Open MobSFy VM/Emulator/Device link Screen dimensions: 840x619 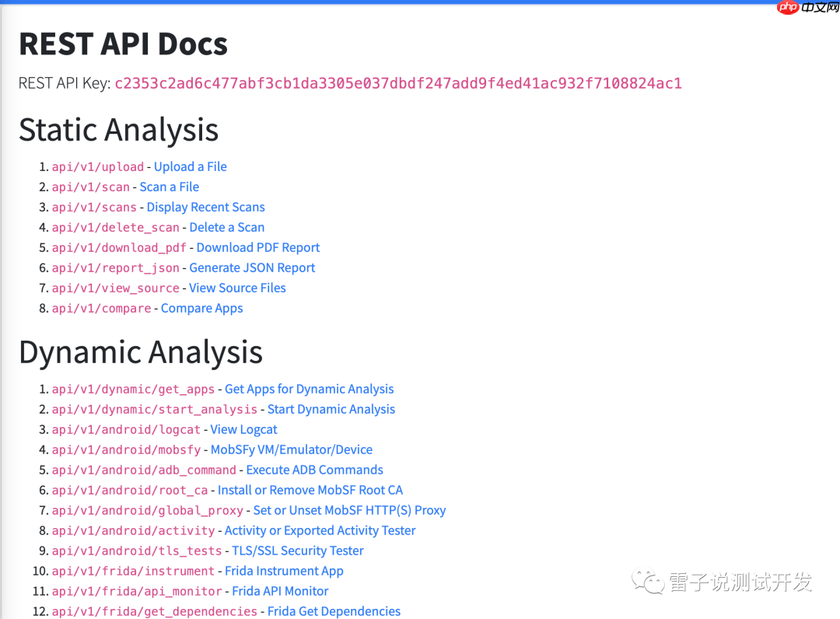[292, 449]
